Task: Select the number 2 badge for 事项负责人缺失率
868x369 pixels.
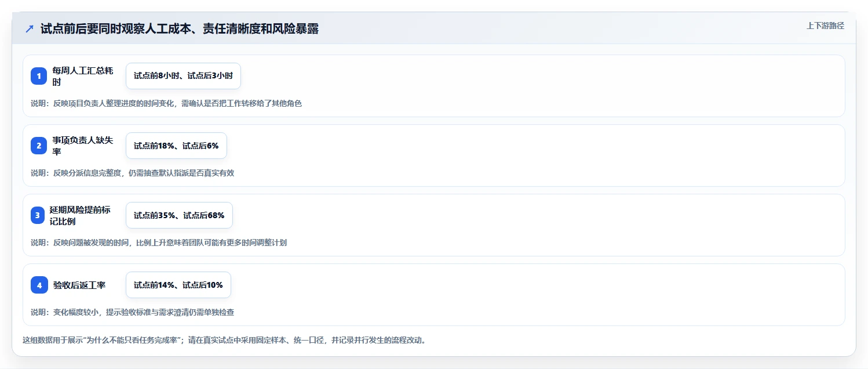Action: [39, 146]
